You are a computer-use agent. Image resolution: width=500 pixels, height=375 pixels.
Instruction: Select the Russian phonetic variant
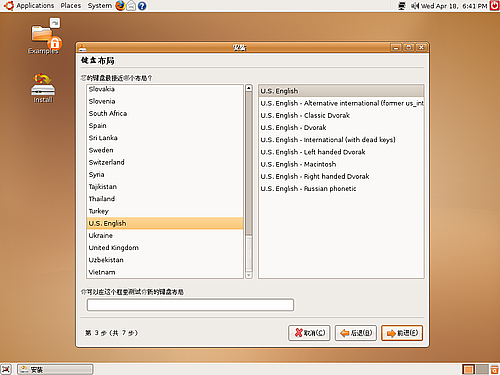(x=341, y=189)
